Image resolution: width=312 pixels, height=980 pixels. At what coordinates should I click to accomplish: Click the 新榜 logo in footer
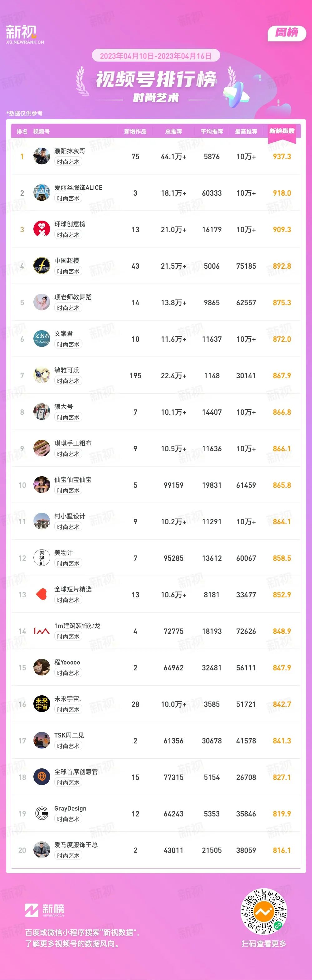tap(45, 910)
